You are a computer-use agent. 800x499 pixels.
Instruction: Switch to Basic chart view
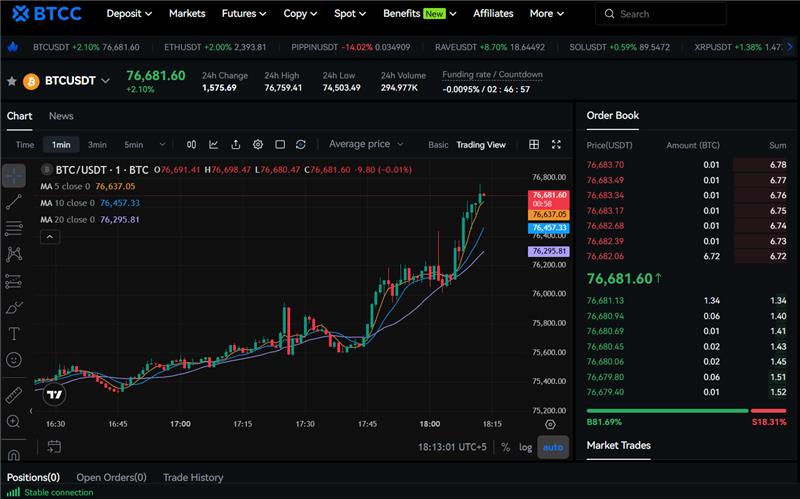(438, 145)
